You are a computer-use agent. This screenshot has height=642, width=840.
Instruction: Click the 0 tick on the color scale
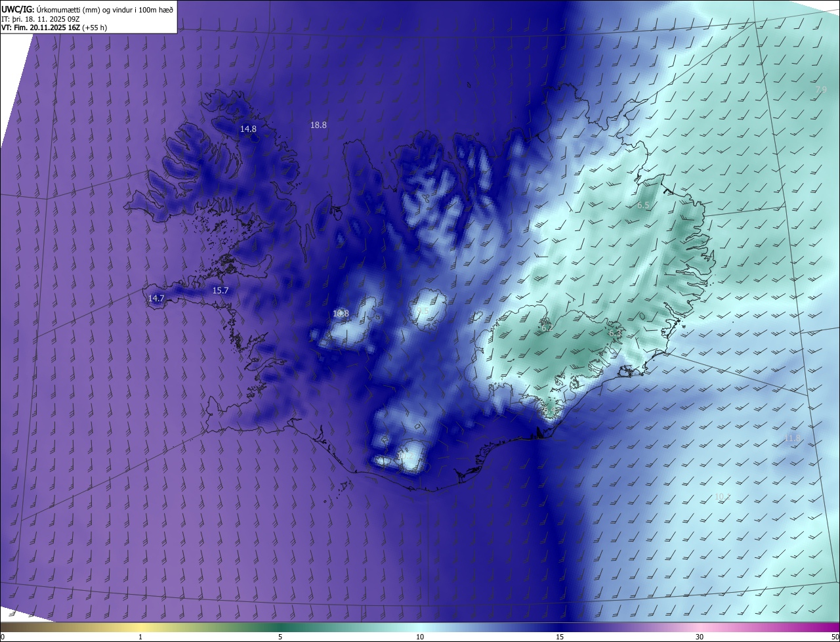click(3, 637)
